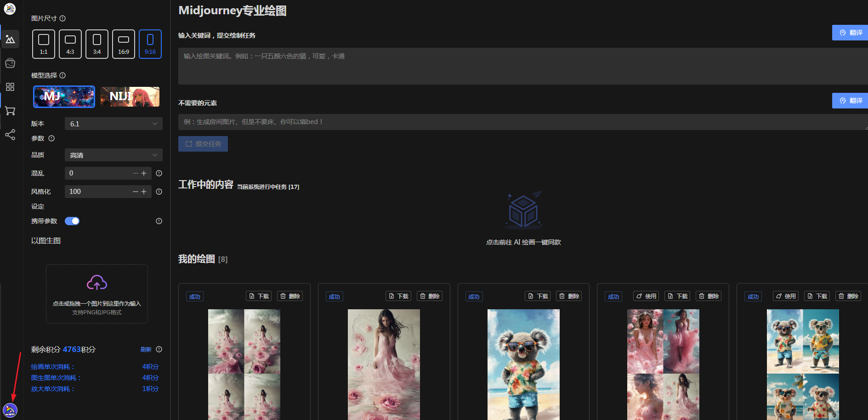
Task: Click the image upload drop area
Action: click(x=97, y=294)
